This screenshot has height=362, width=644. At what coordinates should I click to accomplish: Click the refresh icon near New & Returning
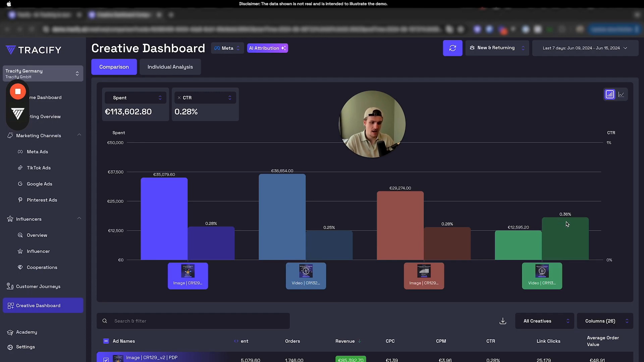[x=453, y=48]
